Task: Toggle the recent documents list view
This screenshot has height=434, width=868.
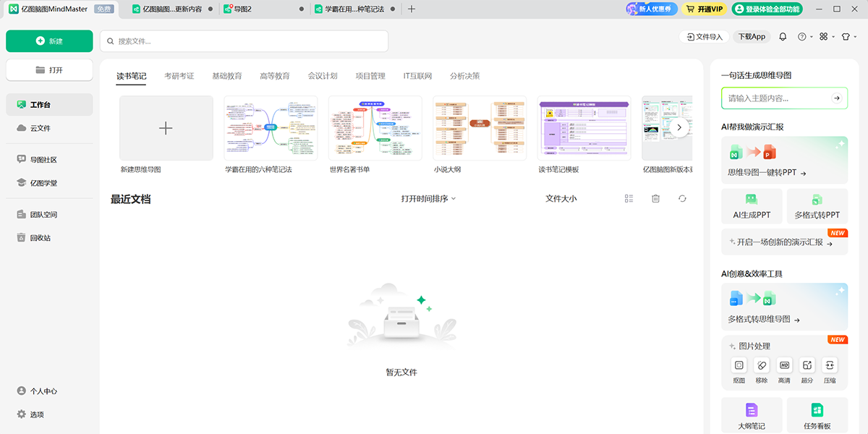Action: 629,199
